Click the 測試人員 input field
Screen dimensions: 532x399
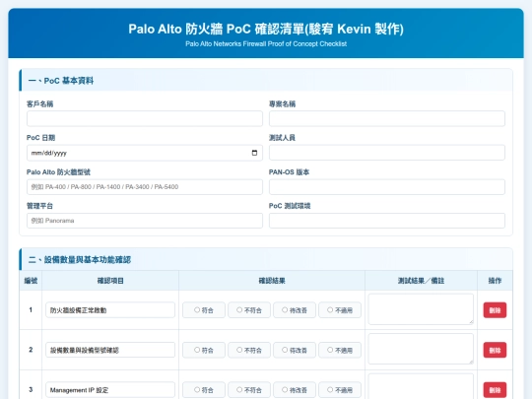387,153
